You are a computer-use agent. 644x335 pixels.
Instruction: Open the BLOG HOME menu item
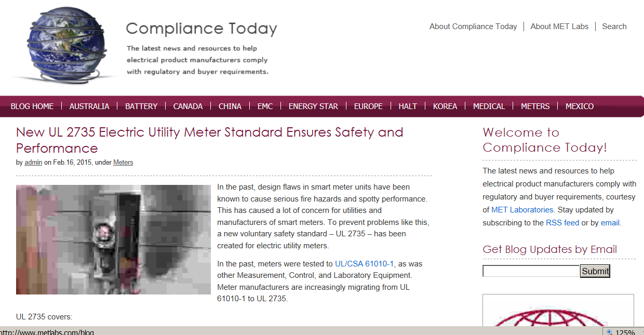pyautogui.click(x=32, y=106)
